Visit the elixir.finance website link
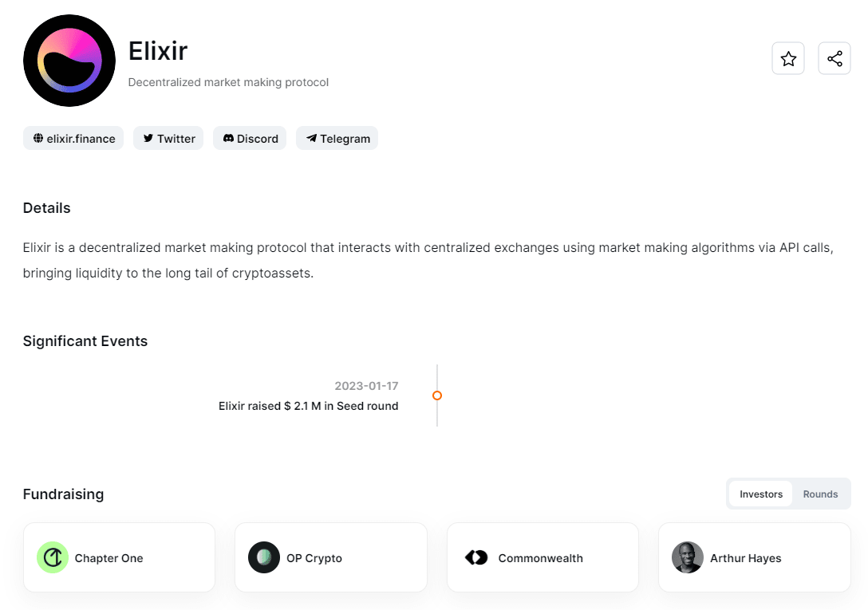The height and width of the screenshot is (610, 868). 73,138
